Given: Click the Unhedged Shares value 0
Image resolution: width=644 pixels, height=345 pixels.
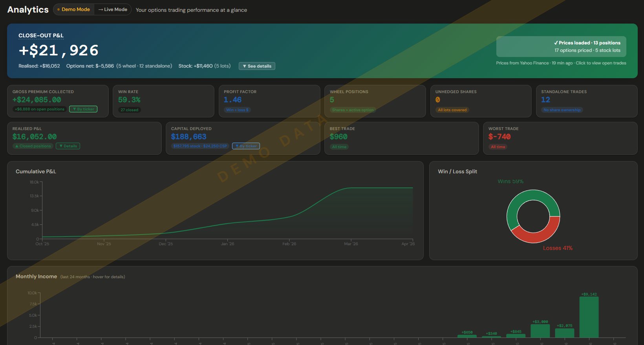Looking at the screenshot, I should (438, 100).
